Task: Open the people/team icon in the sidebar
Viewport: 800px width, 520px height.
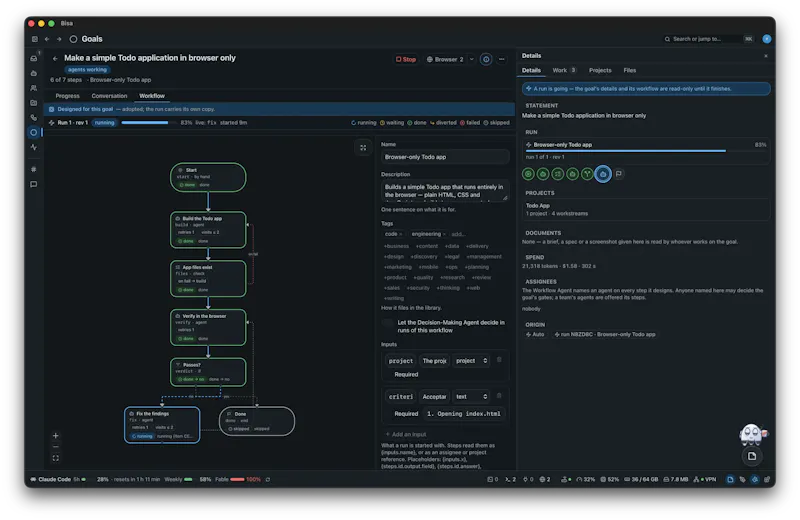Action: [34, 88]
